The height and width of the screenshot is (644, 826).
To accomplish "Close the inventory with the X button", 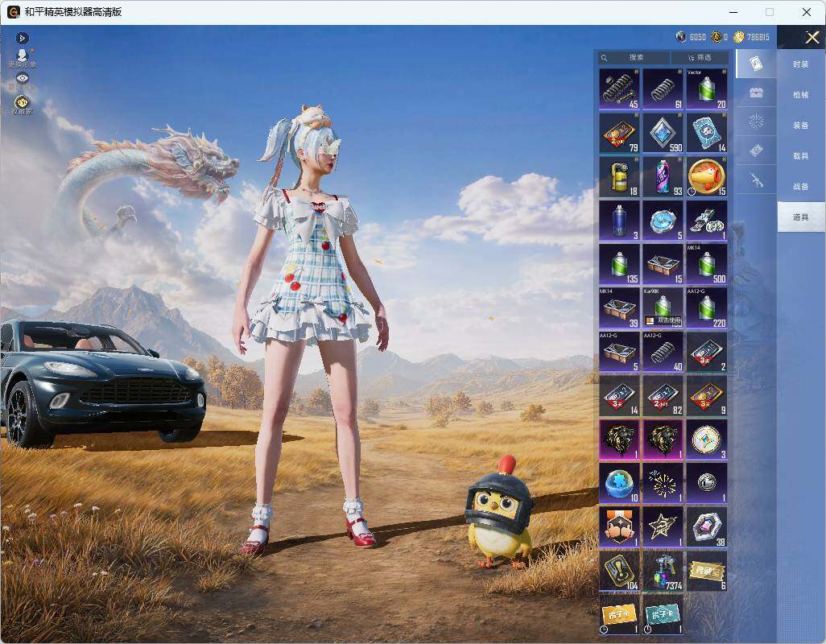I will pos(812,37).
